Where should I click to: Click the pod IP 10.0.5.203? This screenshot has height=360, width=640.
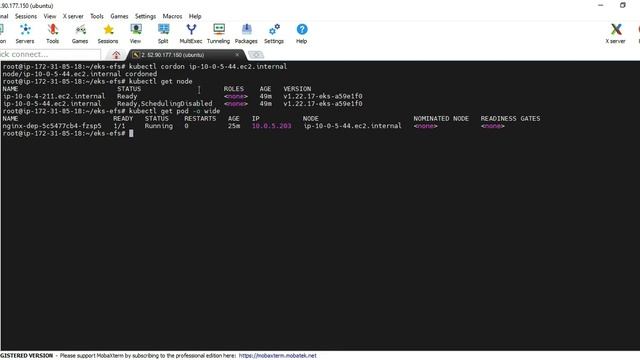[x=271, y=126]
